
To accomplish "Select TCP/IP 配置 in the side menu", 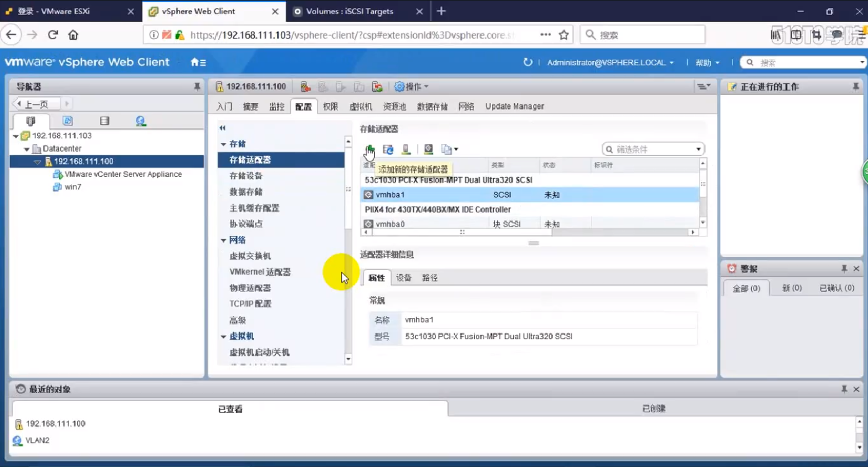I will coord(250,304).
